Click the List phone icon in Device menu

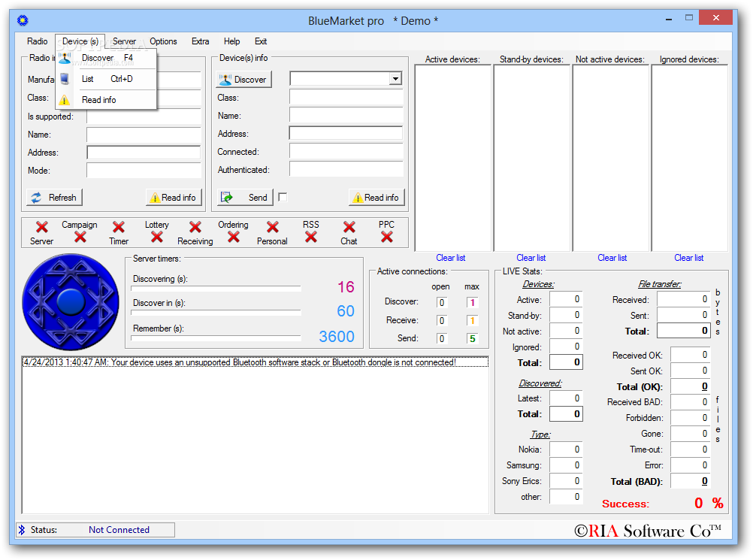point(65,79)
